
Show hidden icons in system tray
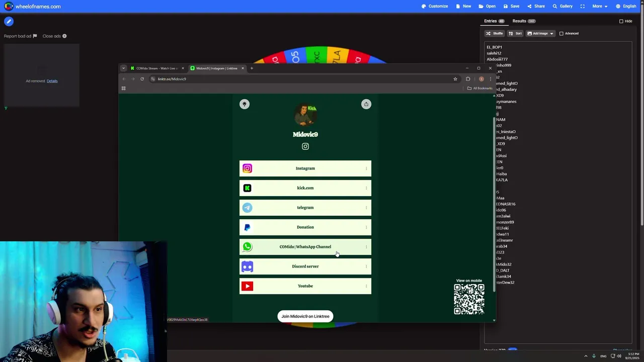point(586,356)
